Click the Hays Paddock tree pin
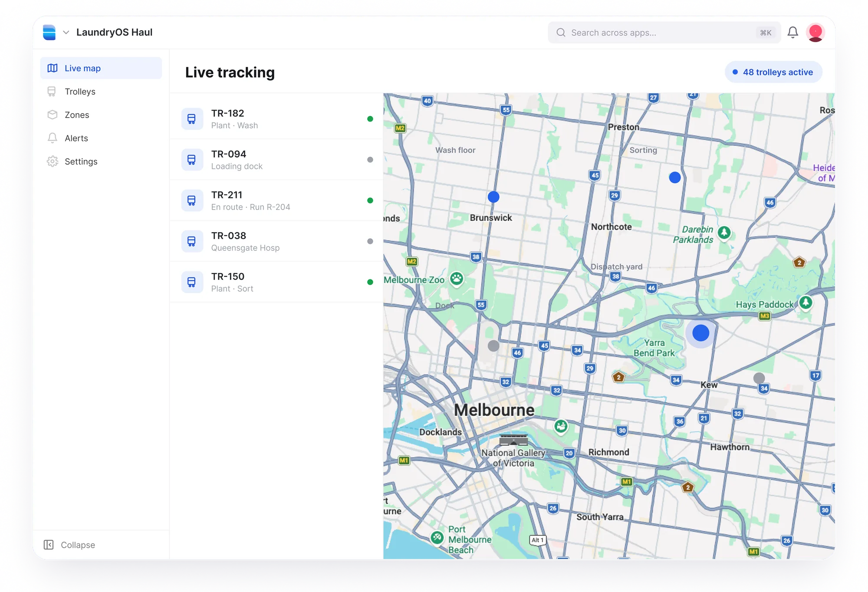Screen dimensions: 868x592 (806, 303)
